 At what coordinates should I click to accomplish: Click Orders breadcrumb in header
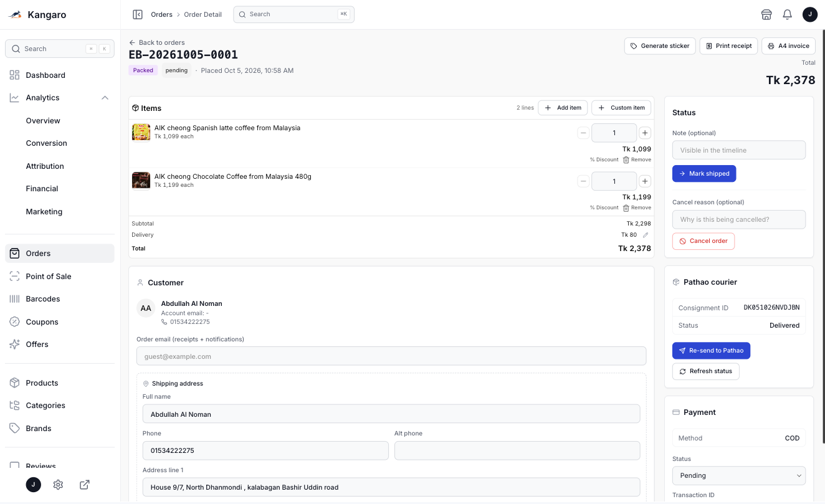point(161,14)
